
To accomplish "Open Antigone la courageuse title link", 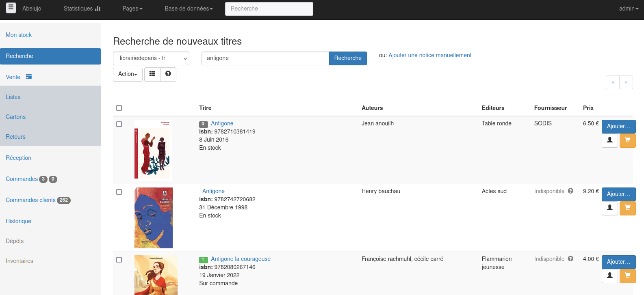I will pyautogui.click(x=241, y=259).
